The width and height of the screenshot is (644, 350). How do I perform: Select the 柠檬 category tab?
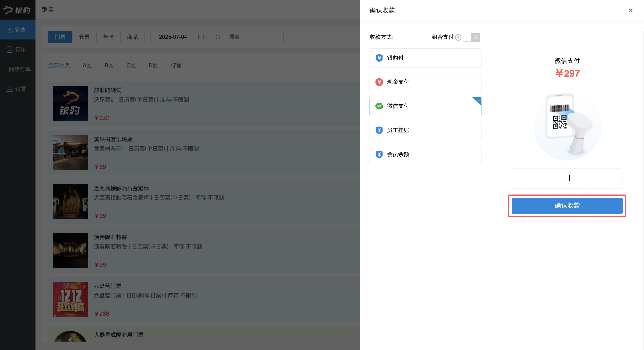point(176,65)
